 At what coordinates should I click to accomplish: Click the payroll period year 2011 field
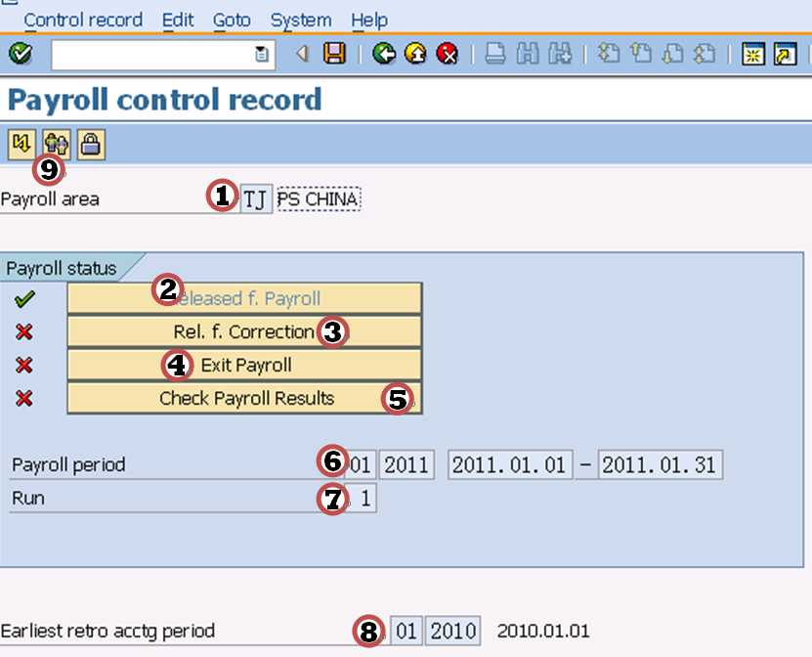tap(406, 464)
